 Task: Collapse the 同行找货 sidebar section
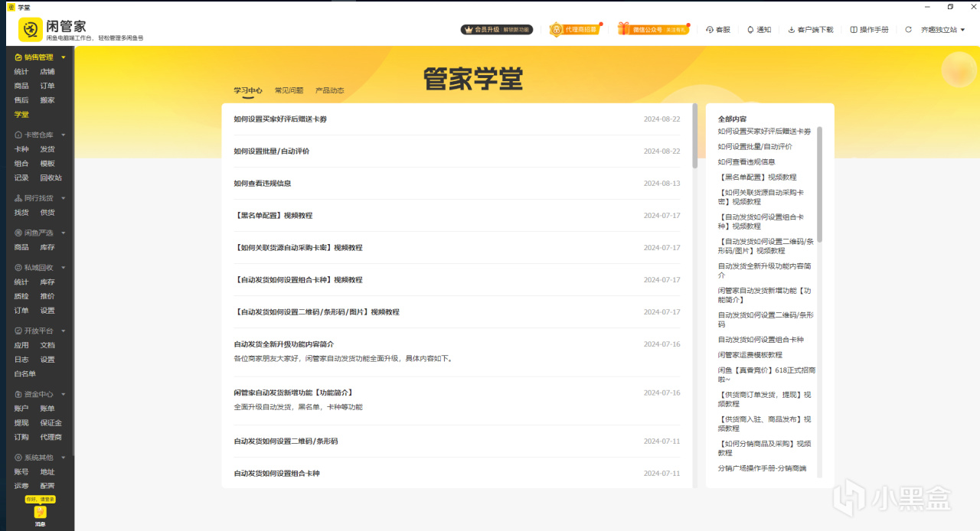point(64,198)
